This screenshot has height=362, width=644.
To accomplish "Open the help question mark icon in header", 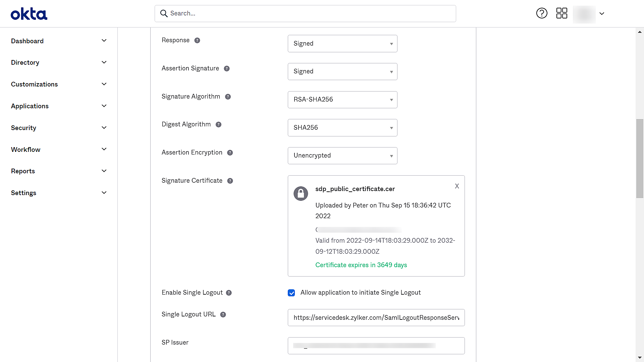I will (x=542, y=13).
